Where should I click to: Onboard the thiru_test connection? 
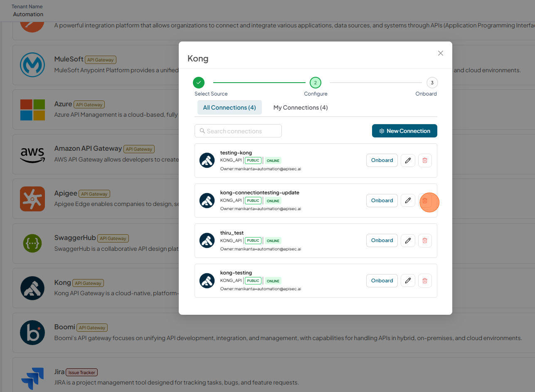tap(382, 240)
